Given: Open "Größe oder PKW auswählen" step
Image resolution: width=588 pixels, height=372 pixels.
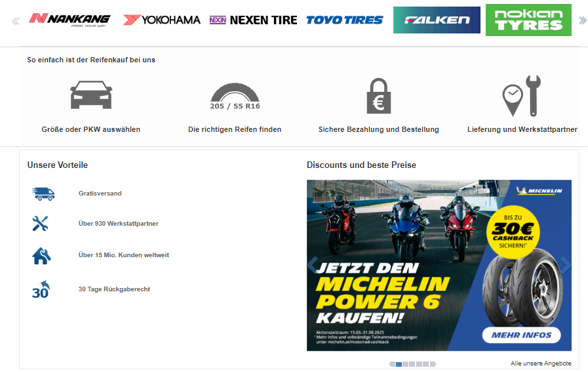Looking at the screenshot, I should [x=90, y=129].
